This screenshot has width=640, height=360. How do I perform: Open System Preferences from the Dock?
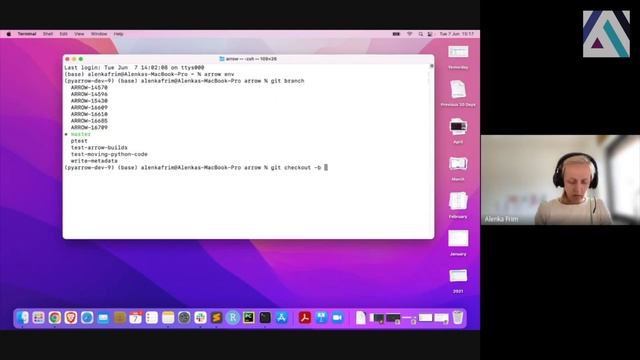184,318
